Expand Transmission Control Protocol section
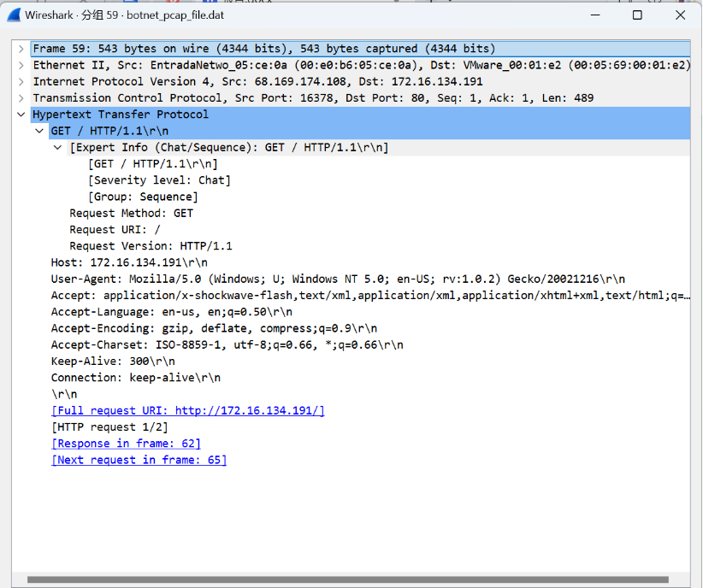This screenshot has width=703, height=588. pos(21,98)
